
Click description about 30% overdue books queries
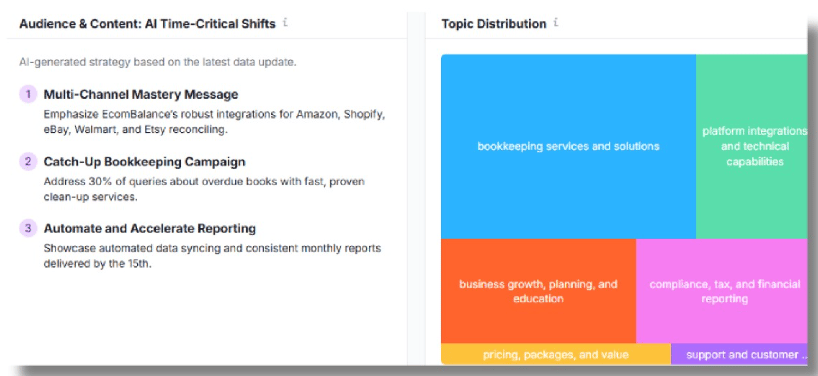pos(204,189)
